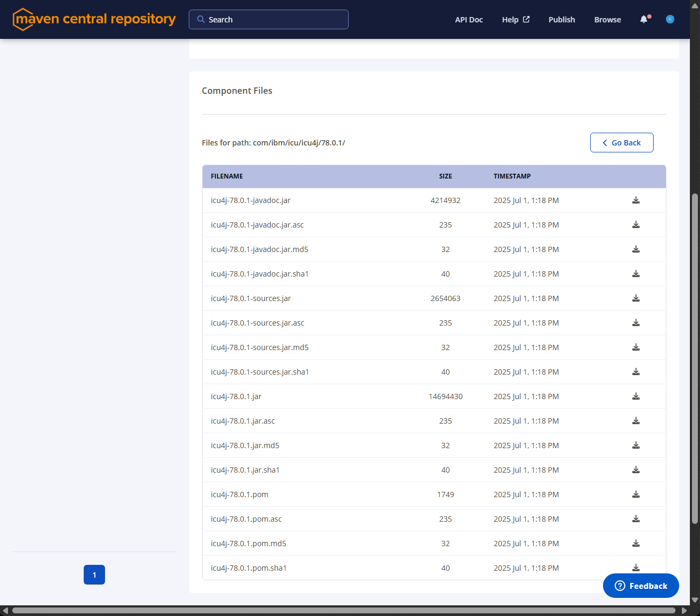Open the Feedback widget
The height and width of the screenshot is (616, 700).
640,586
